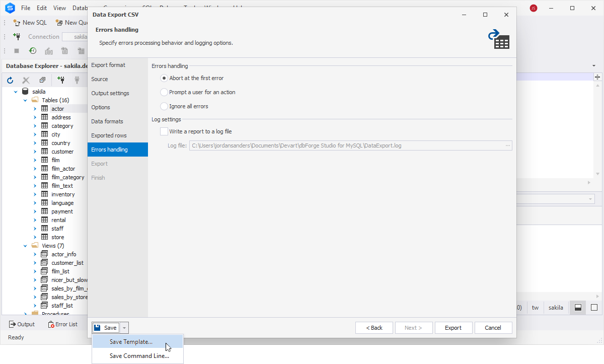604x364 pixels.
Task: Click the New Connection icon in Database Explorer
Action: [61, 80]
